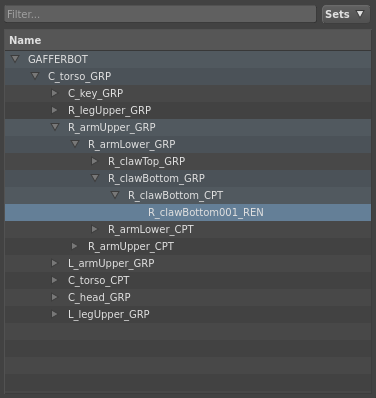Select the R_clawTop_GRP label
Viewport: 376px width, 398px height.
coord(146,161)
